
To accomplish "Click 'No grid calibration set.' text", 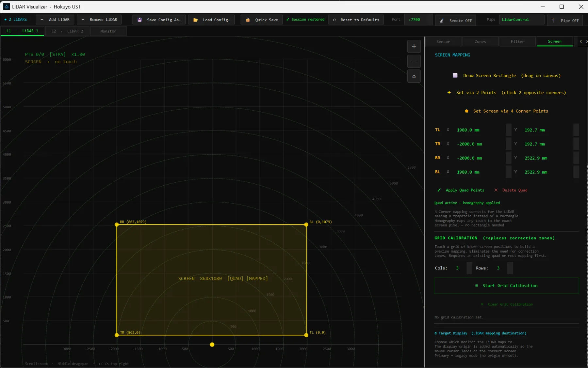I will tap(459, 317).
